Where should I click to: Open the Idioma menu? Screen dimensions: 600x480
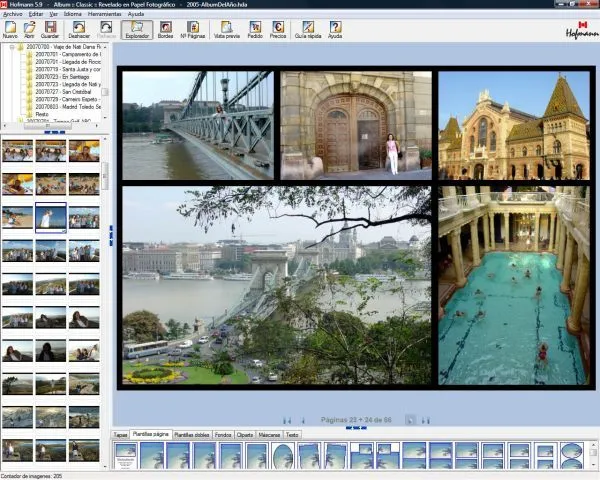[73, 14]
